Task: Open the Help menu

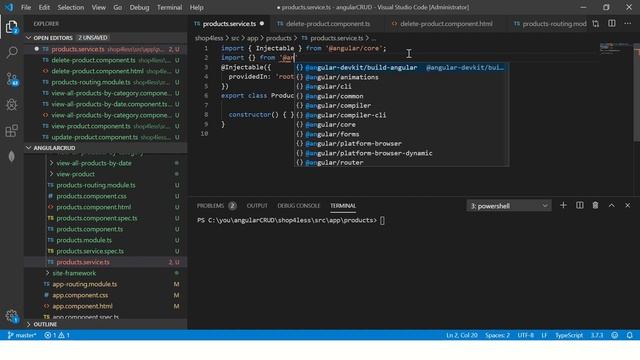Action: (x=196, y=7)
